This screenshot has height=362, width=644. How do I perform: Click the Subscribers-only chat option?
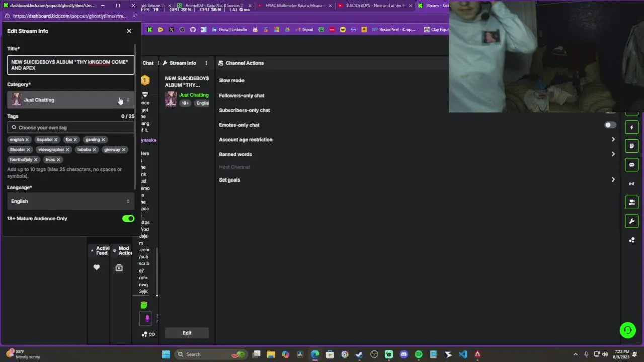[245, 110]
